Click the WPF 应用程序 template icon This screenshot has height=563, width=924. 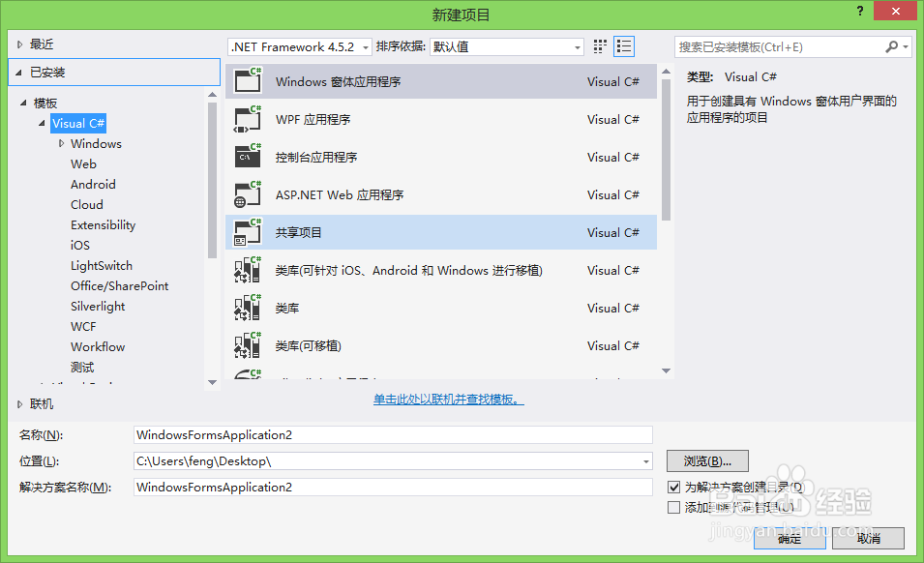[x=248, y=119]
